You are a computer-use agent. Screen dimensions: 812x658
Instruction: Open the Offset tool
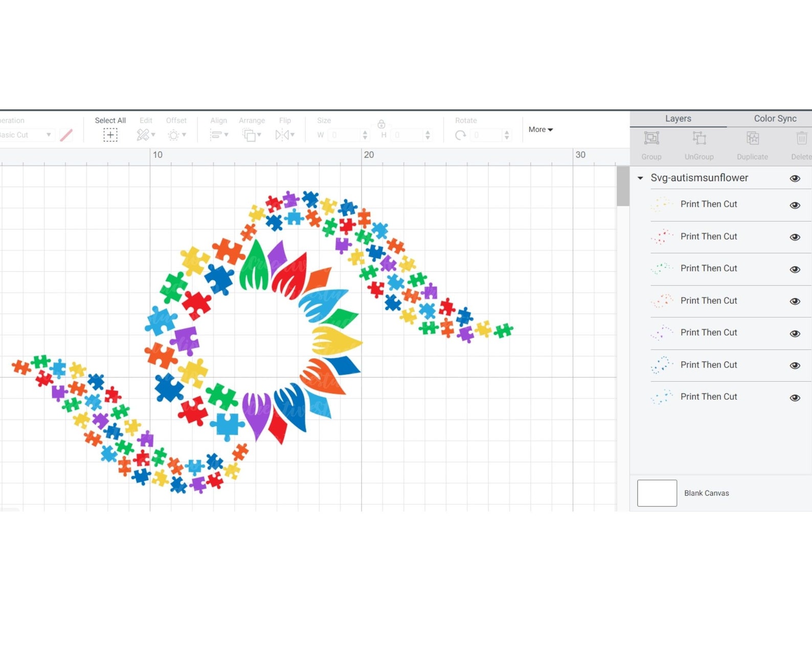tap(173, 135)
